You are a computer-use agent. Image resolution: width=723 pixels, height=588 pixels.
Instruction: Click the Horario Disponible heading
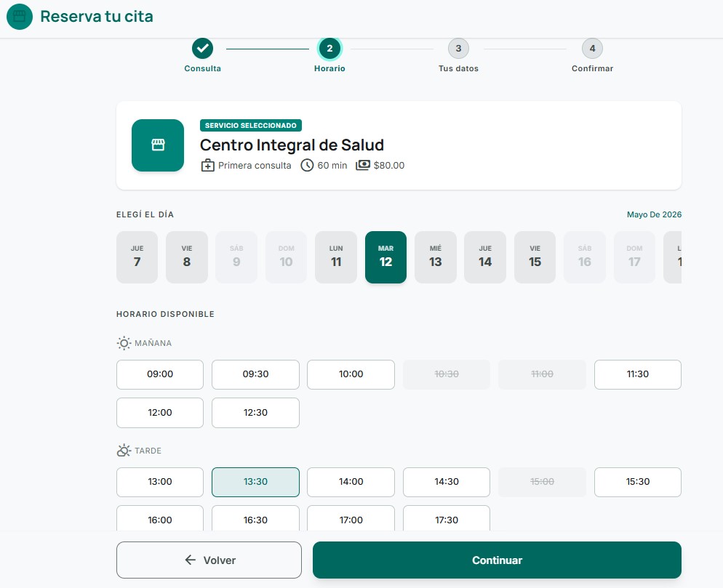[x=165, y=314]
